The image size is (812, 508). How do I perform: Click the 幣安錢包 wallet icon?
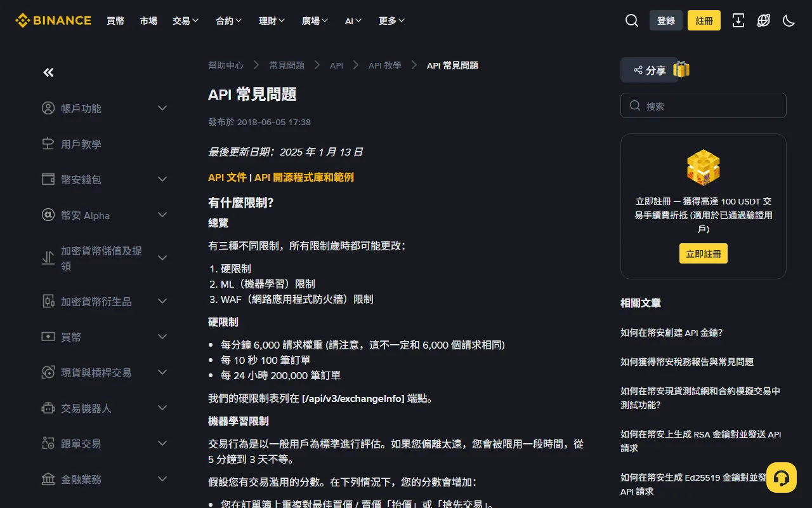[48, 179]
